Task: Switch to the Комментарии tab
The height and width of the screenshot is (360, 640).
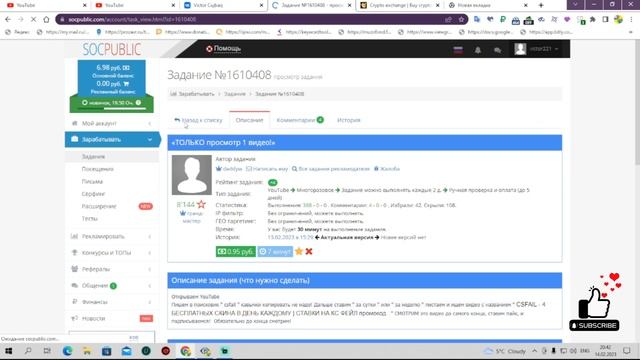Action: 300,120
